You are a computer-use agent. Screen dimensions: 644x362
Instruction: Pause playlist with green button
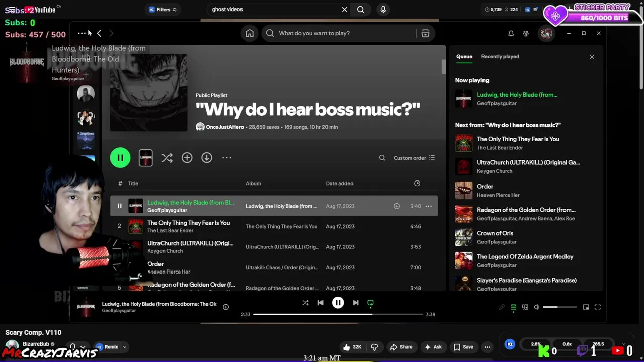(120, 158)
